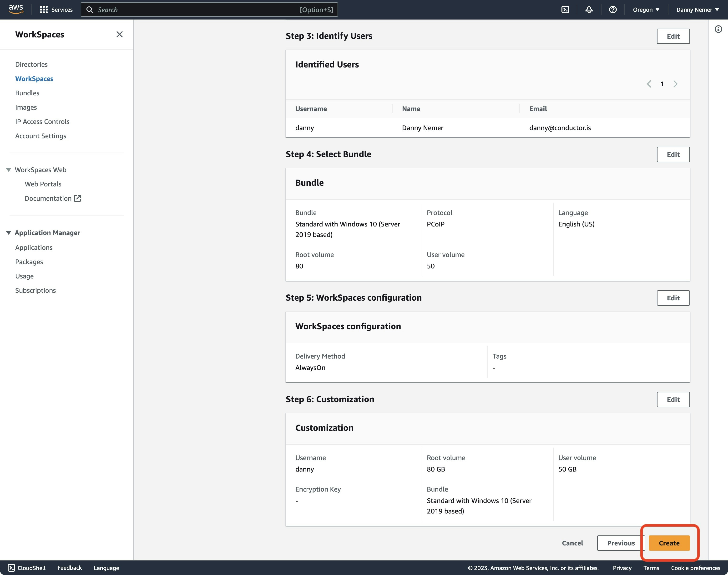Screen dimensions: 728x575
Task: Click the email danny@conductor.is
Action: tap(560, 128)
